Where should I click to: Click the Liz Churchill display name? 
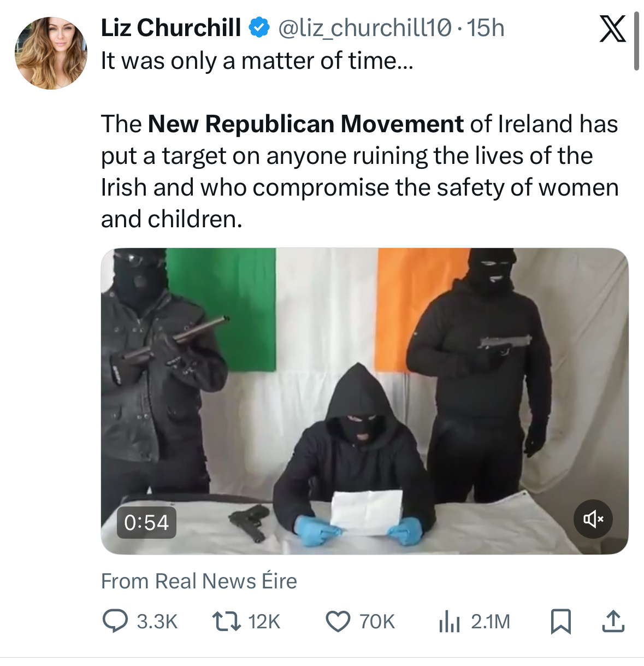coord(170,28)
